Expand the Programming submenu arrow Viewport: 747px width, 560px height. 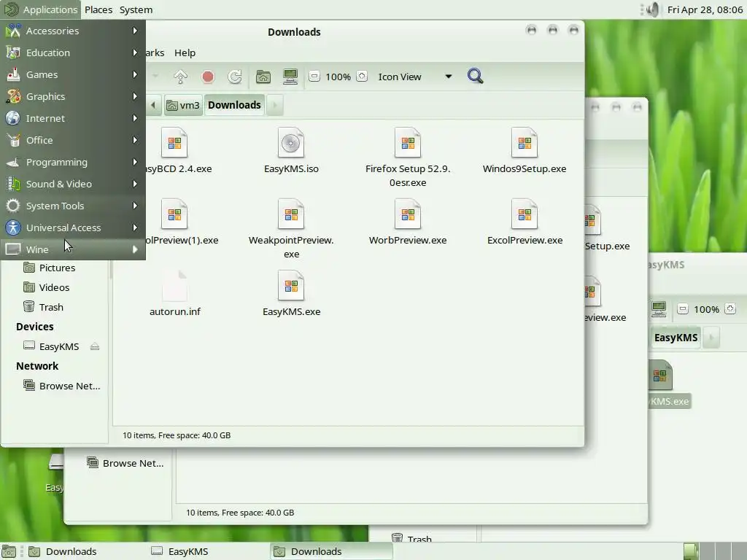tap(135, 162)
